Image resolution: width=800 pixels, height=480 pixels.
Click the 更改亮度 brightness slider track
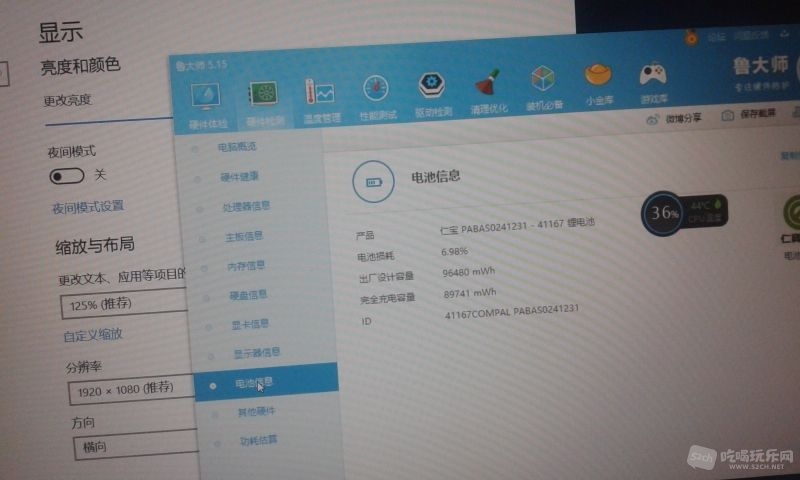pos(109,121)
